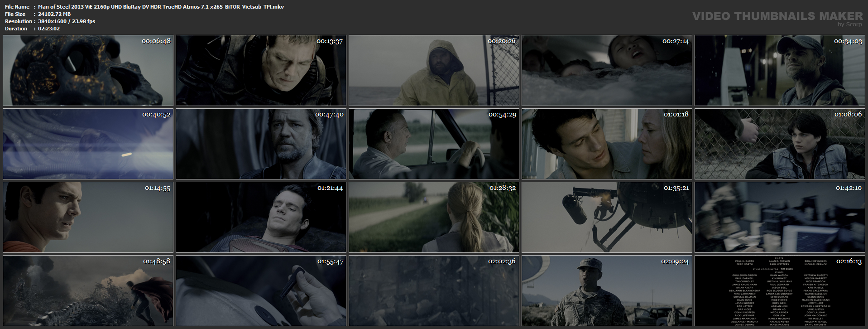
Task: Click the Man of Steel file name text
Action: click(161, 7)
